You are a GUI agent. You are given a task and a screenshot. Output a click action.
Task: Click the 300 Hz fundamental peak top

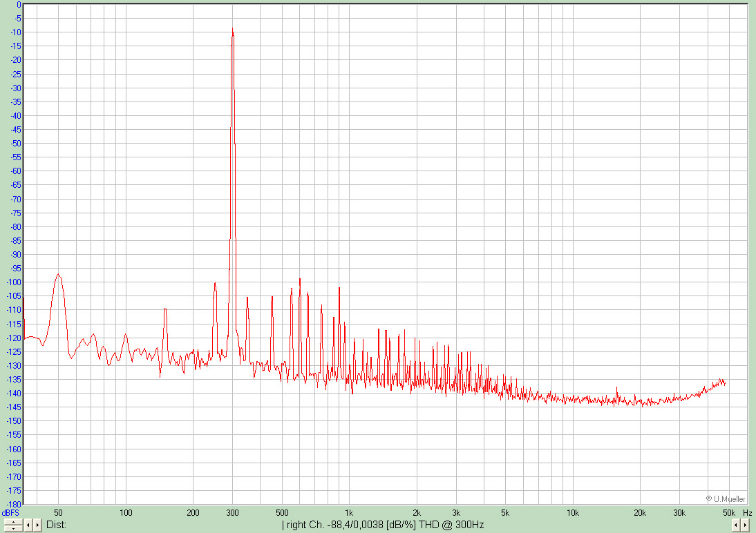click(232, 29)
